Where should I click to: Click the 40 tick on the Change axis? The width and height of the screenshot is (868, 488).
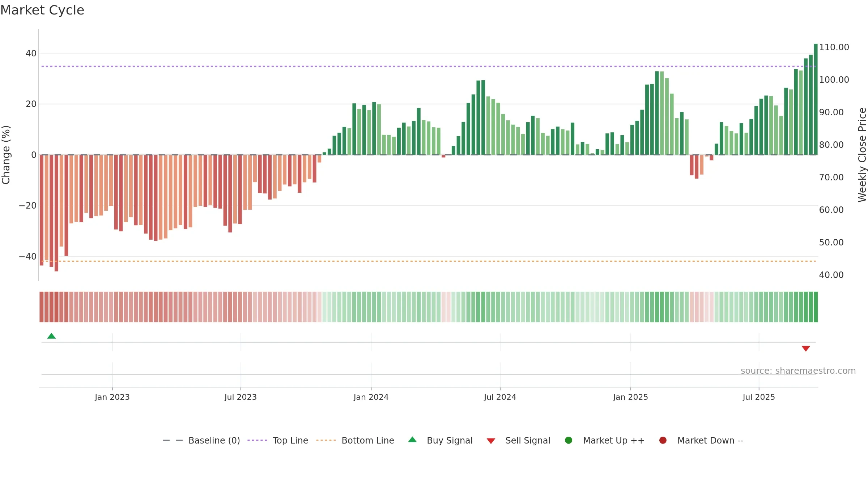[31, 53]
